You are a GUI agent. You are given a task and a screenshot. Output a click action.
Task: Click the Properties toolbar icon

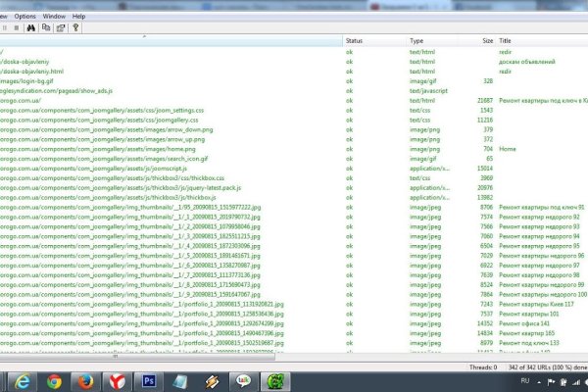point(60,28)
